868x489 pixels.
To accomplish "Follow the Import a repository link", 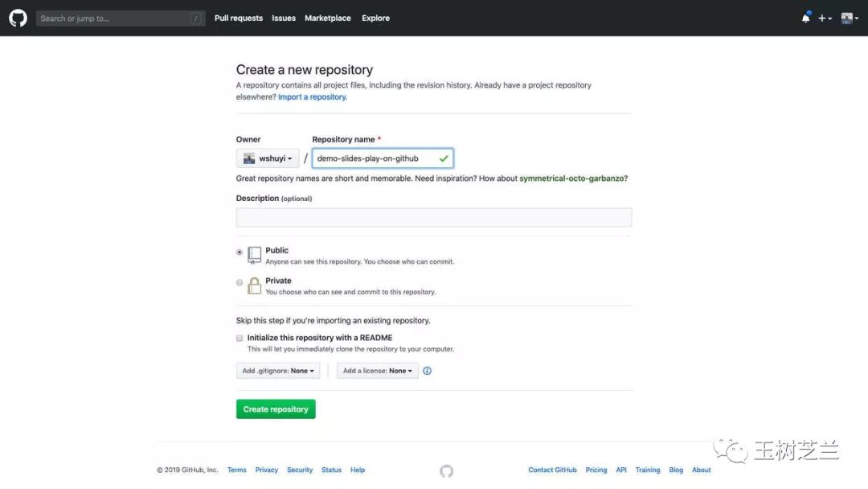I will (x=313, y=97).
